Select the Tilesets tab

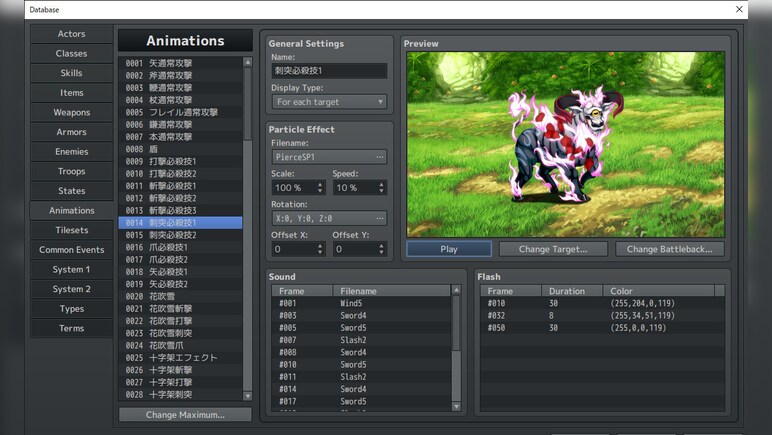tap(71, 230)
